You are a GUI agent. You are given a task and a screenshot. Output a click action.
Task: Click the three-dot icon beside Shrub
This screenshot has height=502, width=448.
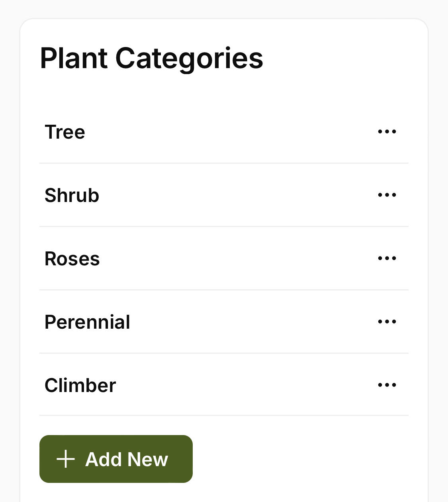click(x=387, y=195)
